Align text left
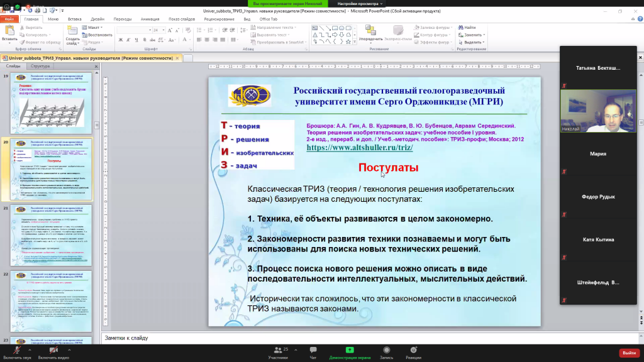 pyautogui.click(x=199, y=40)
